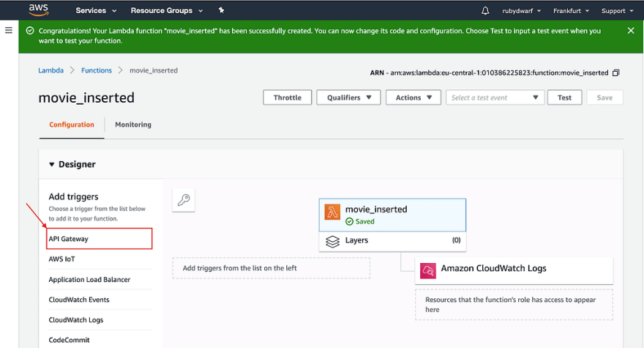Click the success checkmark icon in banner
Image resolution: width=644 pixels, height=348 pixels.
coord(30,31)
